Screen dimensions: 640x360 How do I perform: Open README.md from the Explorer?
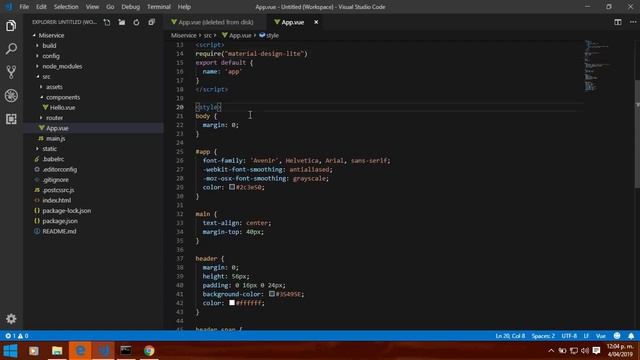(x=59, y=231)
